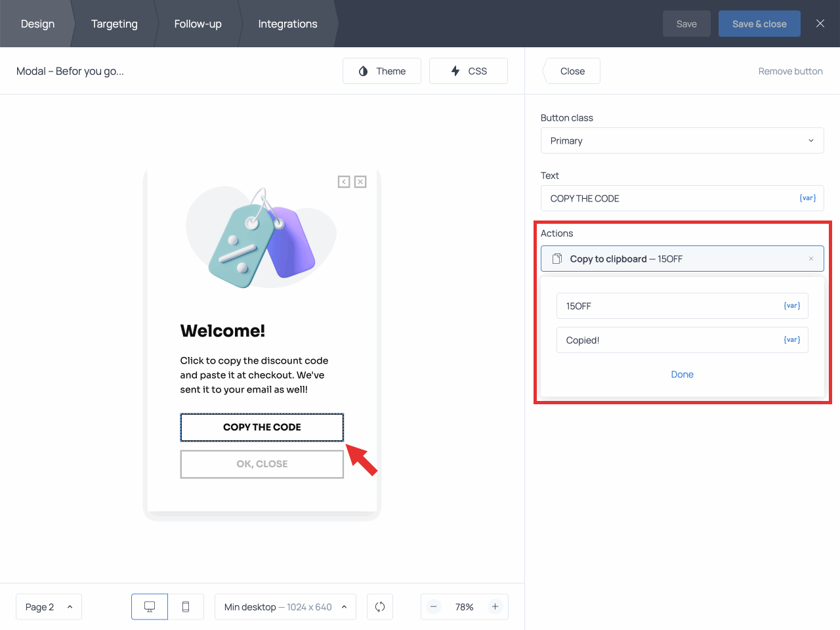Switch to mobile preview device icon
Screen dimensions: 840x630
click(186, 607)
